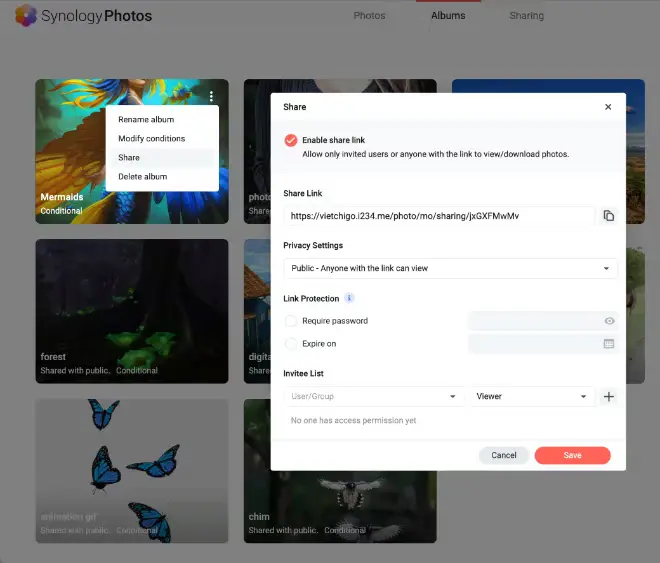Close the Share dialog

(x=608, y=107)
